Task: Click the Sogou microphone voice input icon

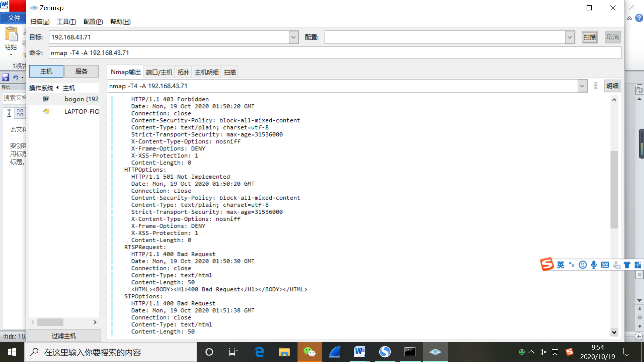Action: point(594,265)
